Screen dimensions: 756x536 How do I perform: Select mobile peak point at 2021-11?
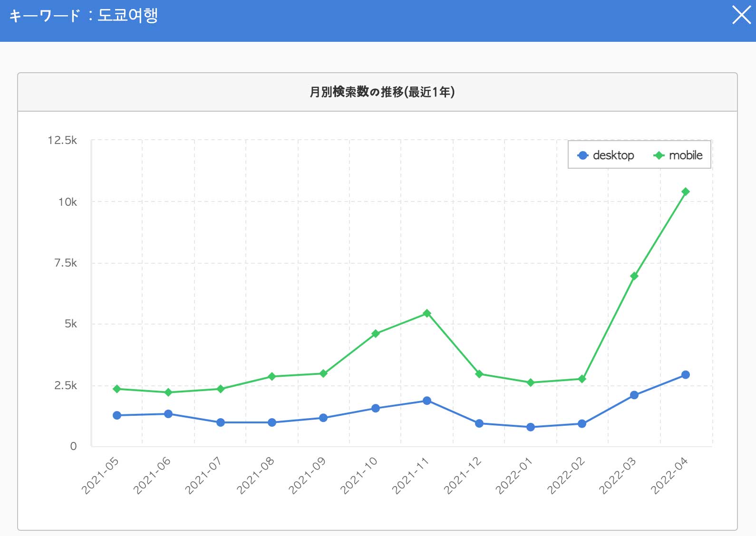tap(427, 314)
